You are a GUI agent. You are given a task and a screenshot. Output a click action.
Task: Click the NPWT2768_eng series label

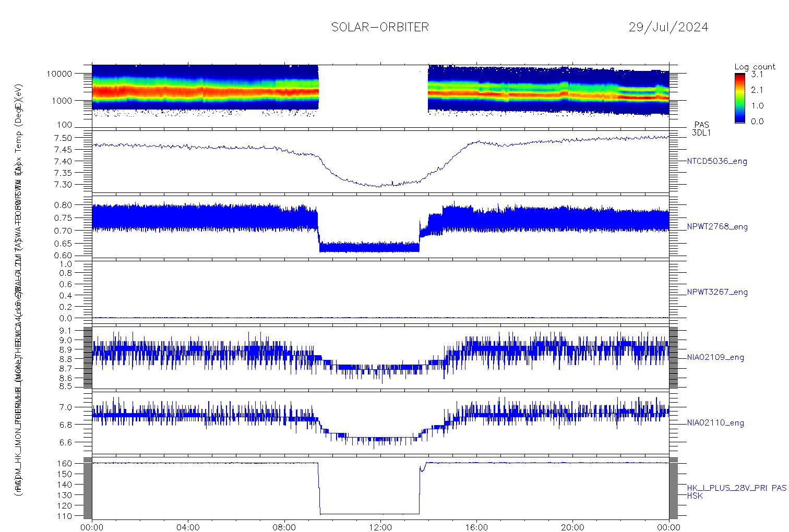(x=717, y=227)
